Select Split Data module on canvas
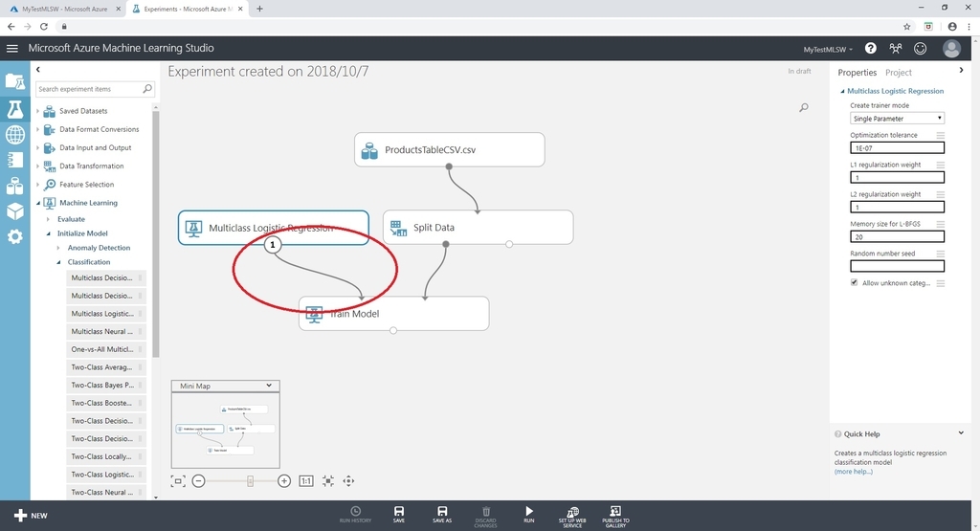 [478, 228]
